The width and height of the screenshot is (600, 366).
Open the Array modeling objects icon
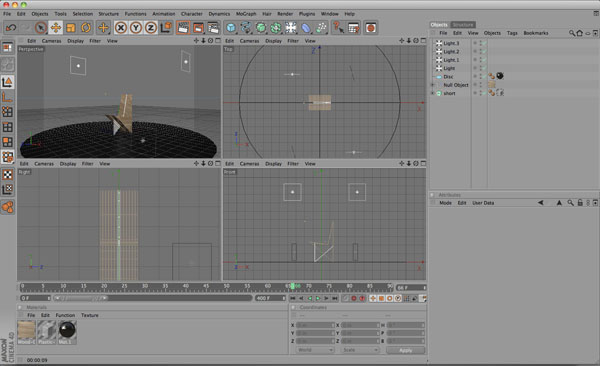[x=276, y=28]
